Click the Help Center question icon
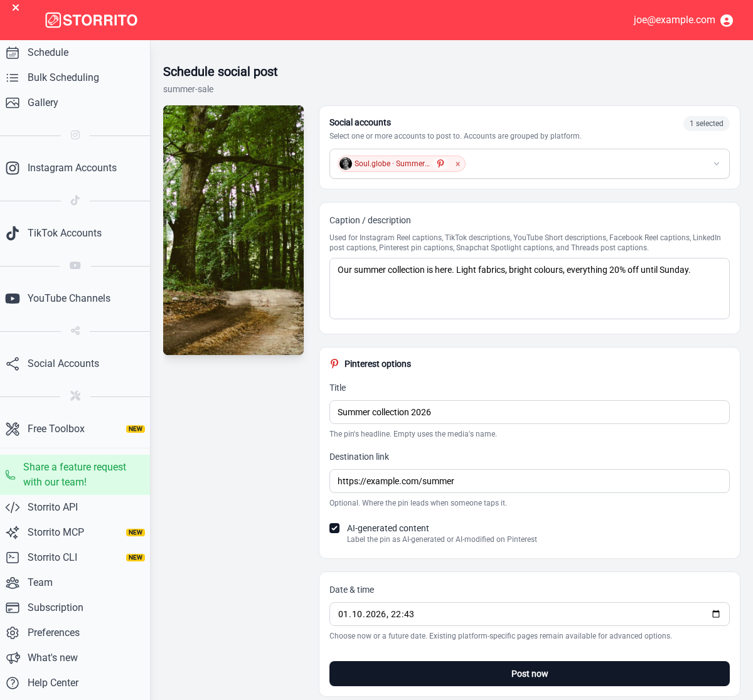The image size is (753, 700). point(13,683)
